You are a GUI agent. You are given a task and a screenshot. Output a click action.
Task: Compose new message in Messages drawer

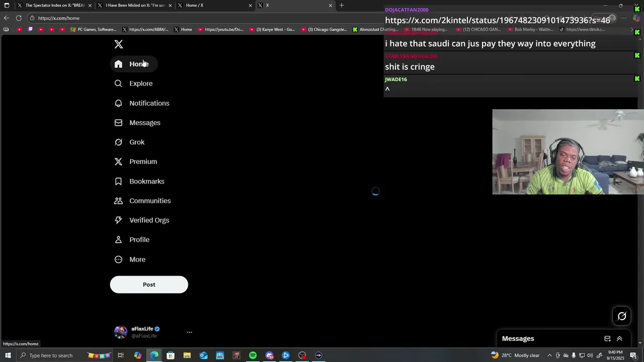point(607,339)
